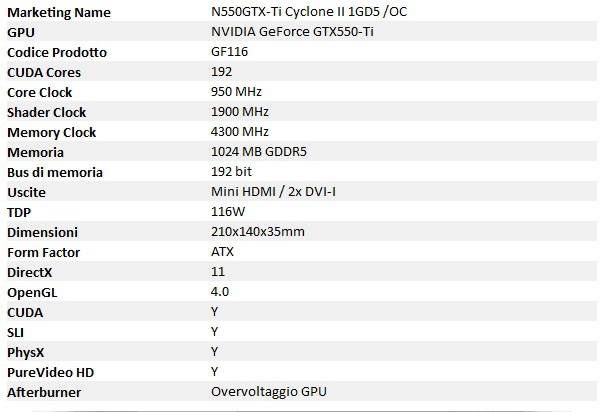Select the ATX form factor value
Viewport: 607px width, 412px height.
pos(222,252)
